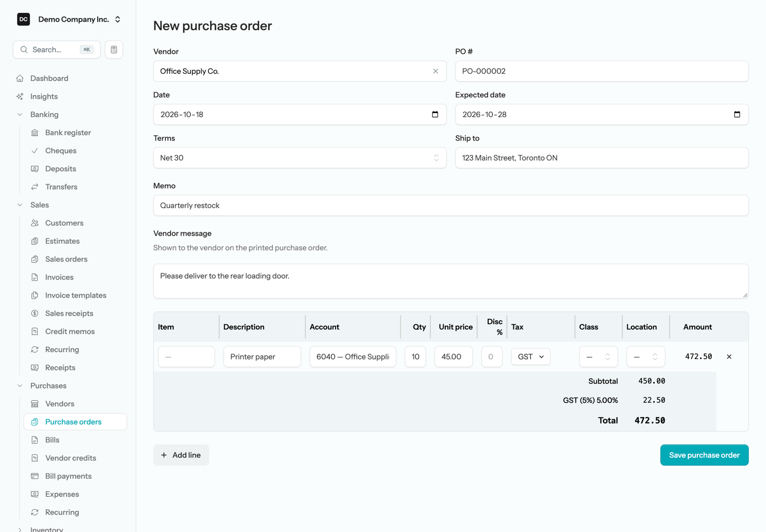Click the Qty field showing 10
Image resolution: width=766 pixels, height=532 pixels.
pyautogui.click(x=415, y=357)
